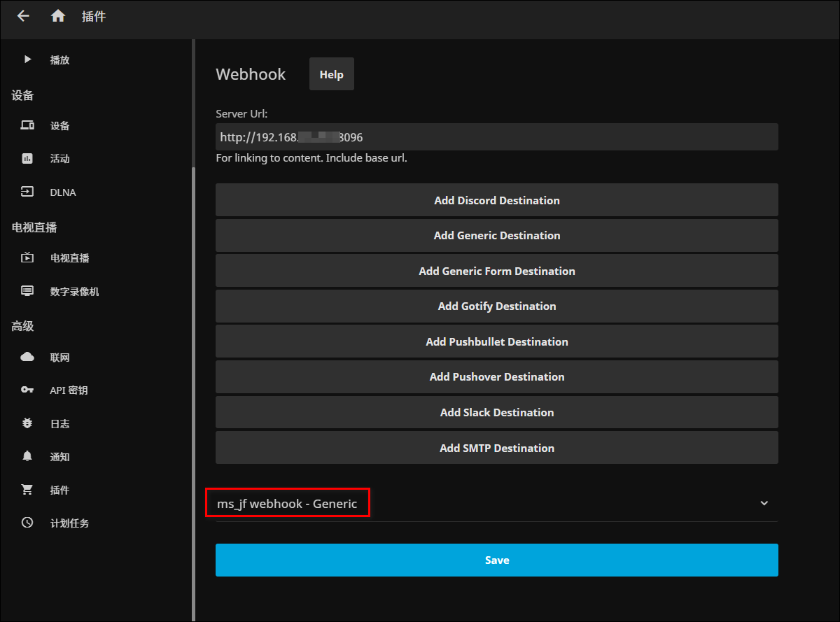The height and width of the screenshot is (622, 840).
Task: Click the 通知 notifications bell icon
Action: 27,457
